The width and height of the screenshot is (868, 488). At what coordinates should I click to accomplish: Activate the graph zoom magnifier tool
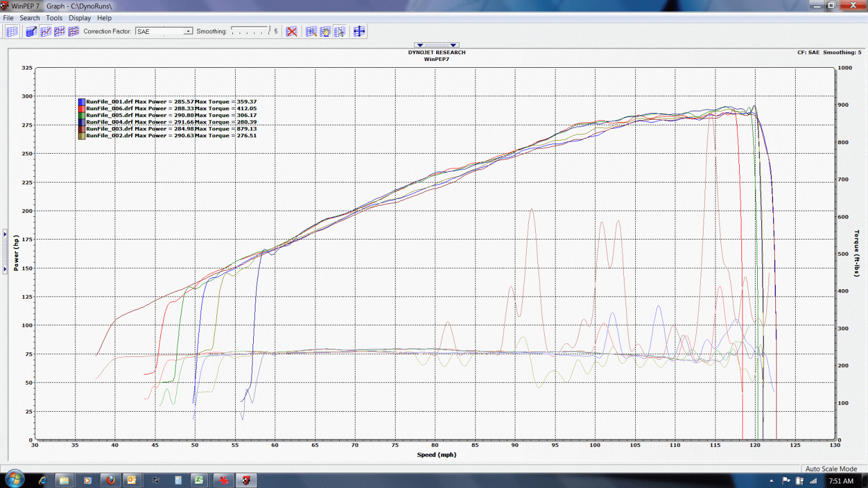point(311,31)
